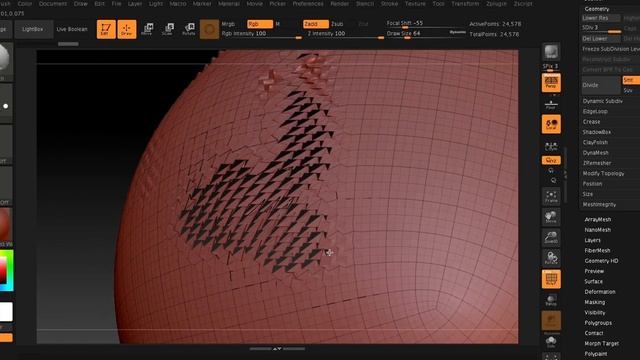The width and height of the screenshot is (640, 360).
Task: Click the Move view navigation button
Action: (551, 217)
